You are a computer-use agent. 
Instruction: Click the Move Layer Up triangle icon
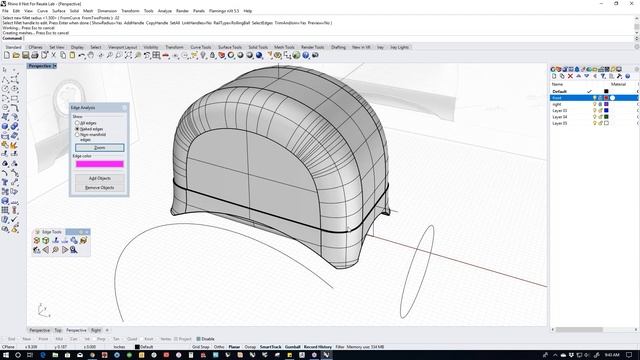pyautogui.click(x=578, y=76)
